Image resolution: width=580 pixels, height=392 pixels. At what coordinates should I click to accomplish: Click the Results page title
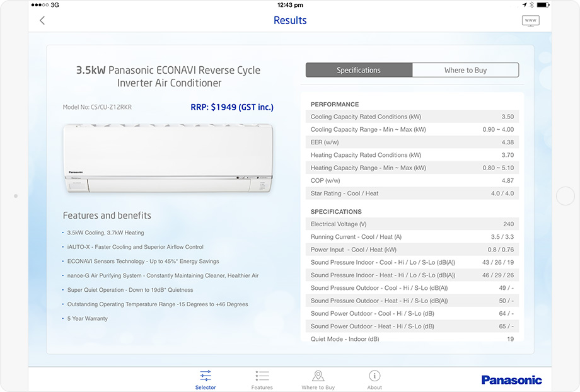point(290,20)
